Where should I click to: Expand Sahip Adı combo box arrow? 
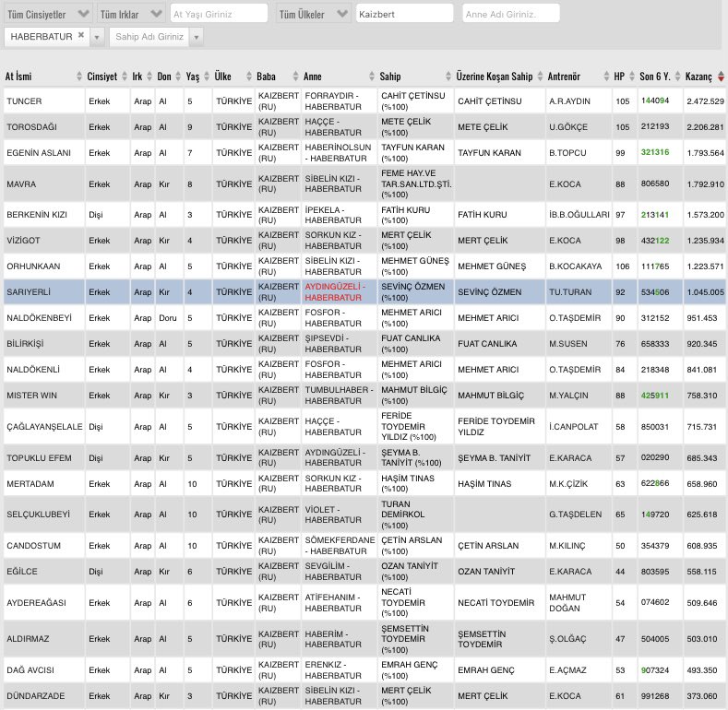coord(196,37)
